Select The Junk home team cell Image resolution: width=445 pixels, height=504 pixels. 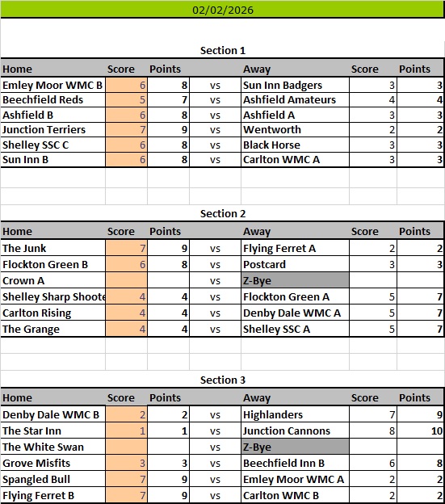click(x=53, y=248)
